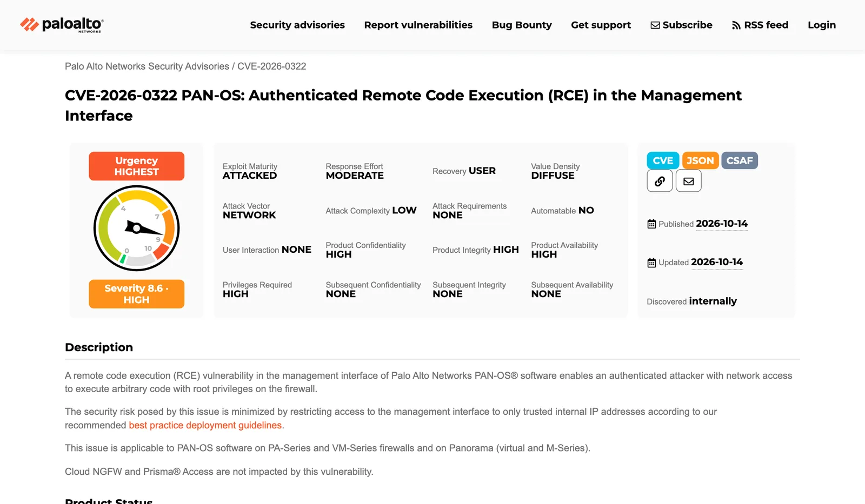Click Privileges Required HIGH value
This screenshot has height=504, width=865.
click(236, 294)
